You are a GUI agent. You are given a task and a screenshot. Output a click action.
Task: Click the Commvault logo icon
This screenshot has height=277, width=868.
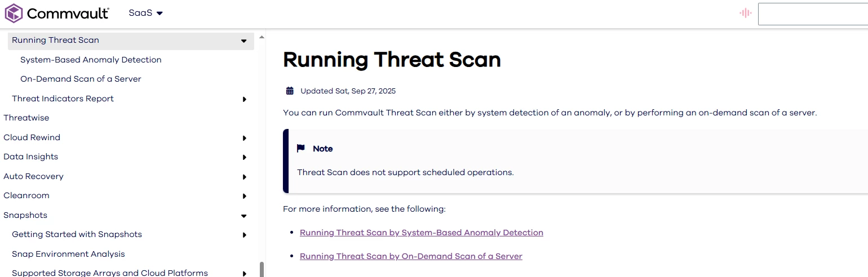tap(14, 14)
